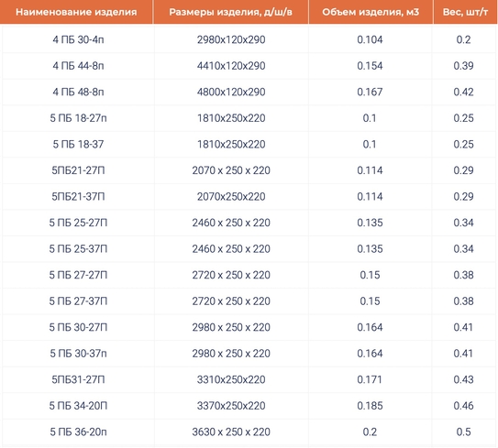Image resolution: width=498 pixels, height=448 pixels.
Task: Click the 'Вес, шт/т' column header
Action: [465, 12]
